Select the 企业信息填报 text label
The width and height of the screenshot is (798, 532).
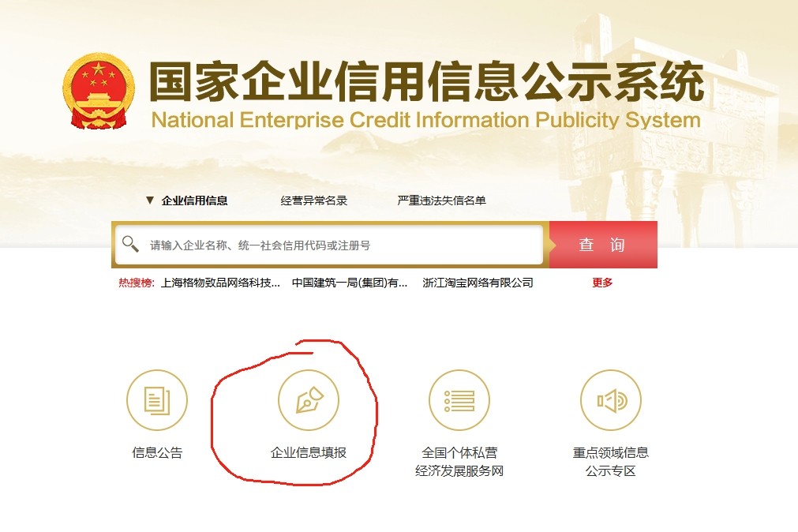tap(309, 452)
